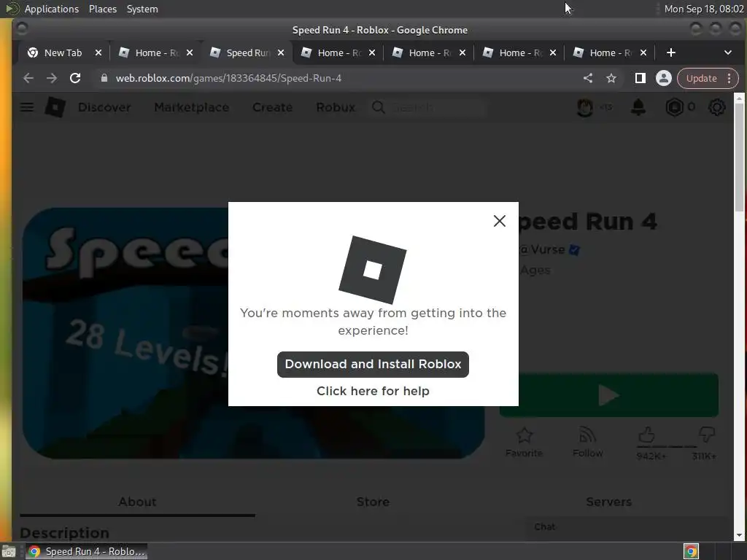The width and height of the screenshot is (747, 560).
Task: Open notifications bell
Action: point(638,107)
